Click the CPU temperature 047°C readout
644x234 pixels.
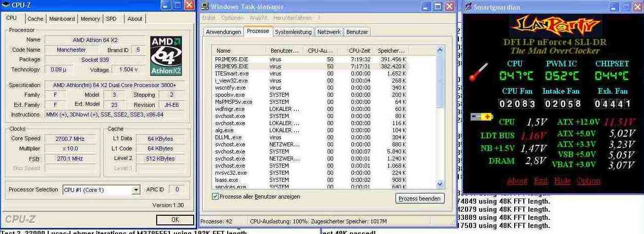pyautogui.click(x=516, y=76)
